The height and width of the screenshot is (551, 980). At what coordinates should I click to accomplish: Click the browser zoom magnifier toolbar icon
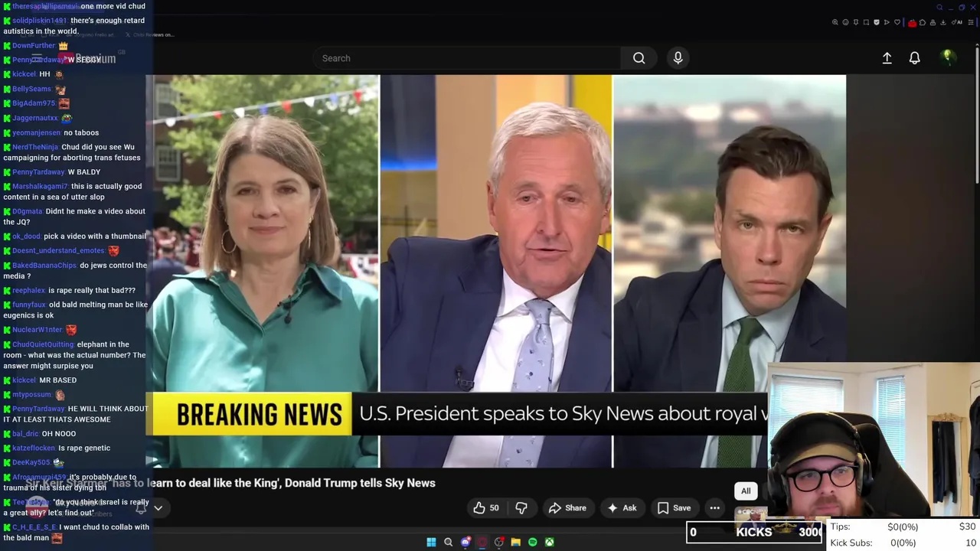835,22
